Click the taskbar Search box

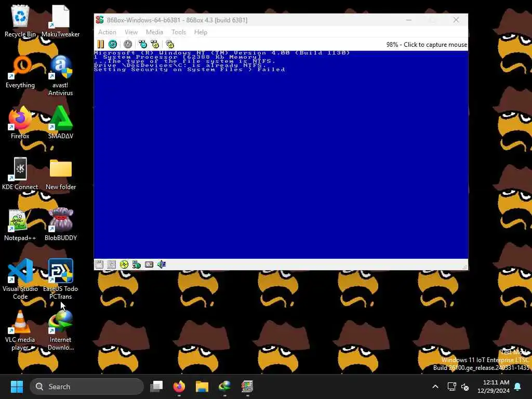[87, 387]
